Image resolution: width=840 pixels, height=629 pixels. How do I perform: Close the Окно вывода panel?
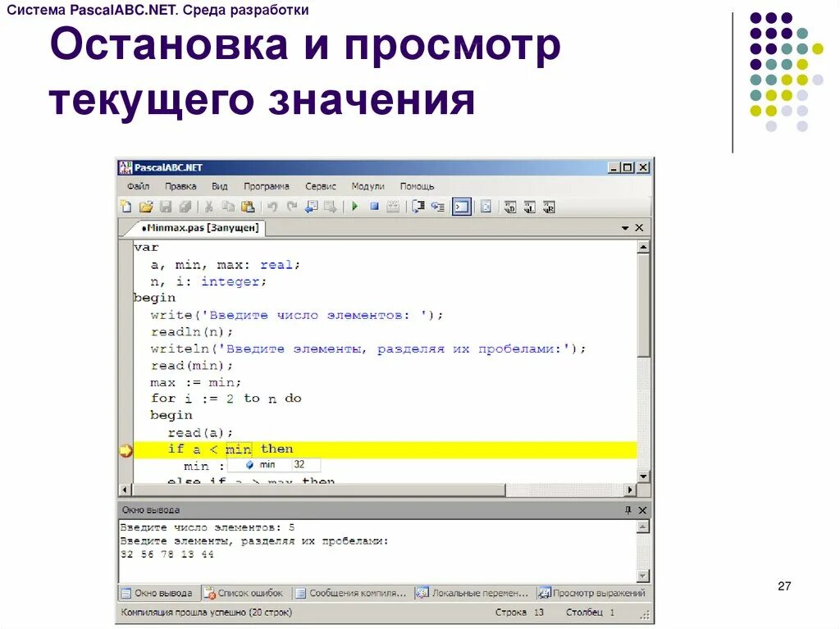click(x=642, y=510)
